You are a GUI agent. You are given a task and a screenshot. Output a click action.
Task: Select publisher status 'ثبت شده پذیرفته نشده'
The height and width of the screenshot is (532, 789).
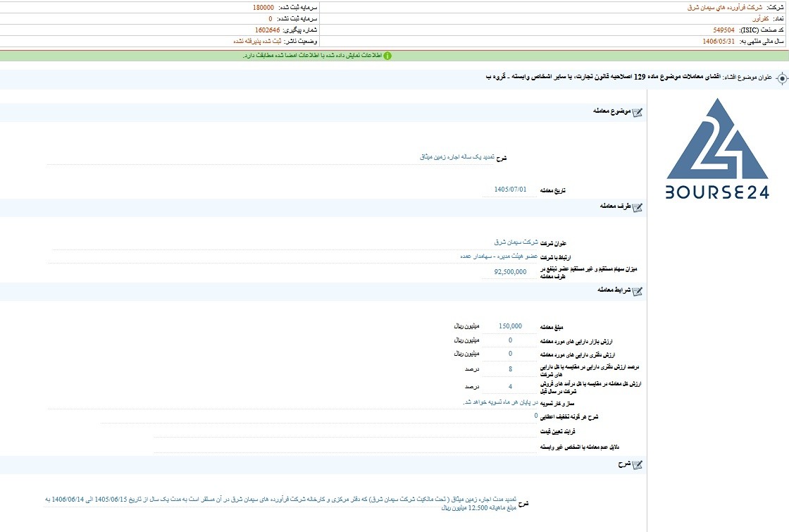pos(257,42)
